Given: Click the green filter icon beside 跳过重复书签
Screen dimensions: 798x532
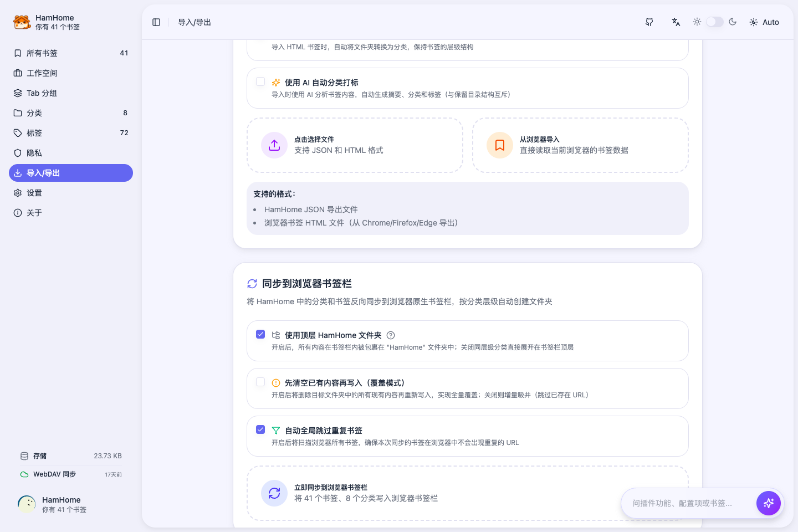Looking at the screenshot, I should pos(276,431).
